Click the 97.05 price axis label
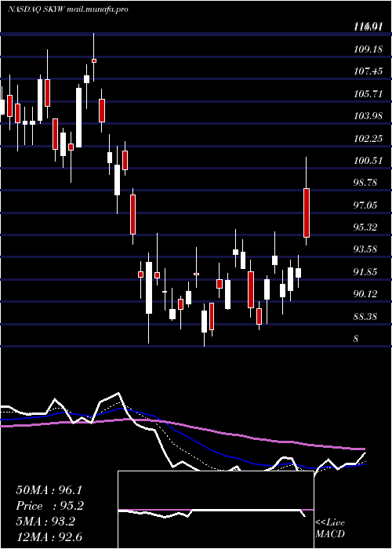 pyautogui.click(x=366, y=205)
